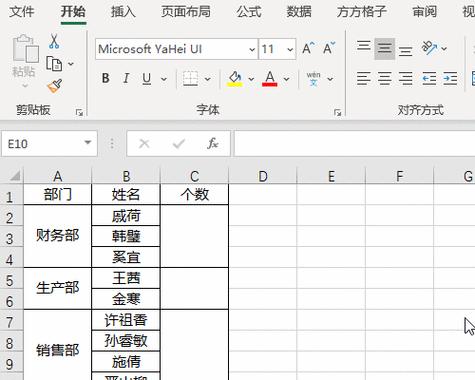Center text horizontally
This screenshot has height=380, width=475.
click(x=384, y=79)
